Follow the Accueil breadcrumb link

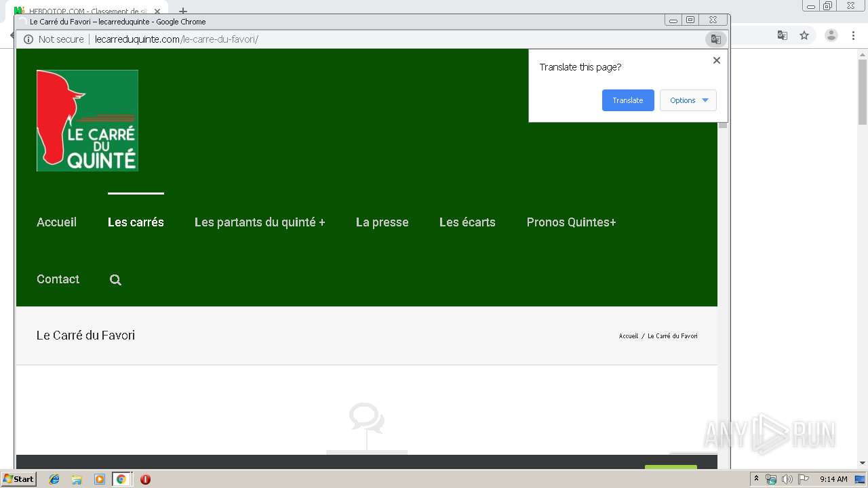click(x=628, y=336)
